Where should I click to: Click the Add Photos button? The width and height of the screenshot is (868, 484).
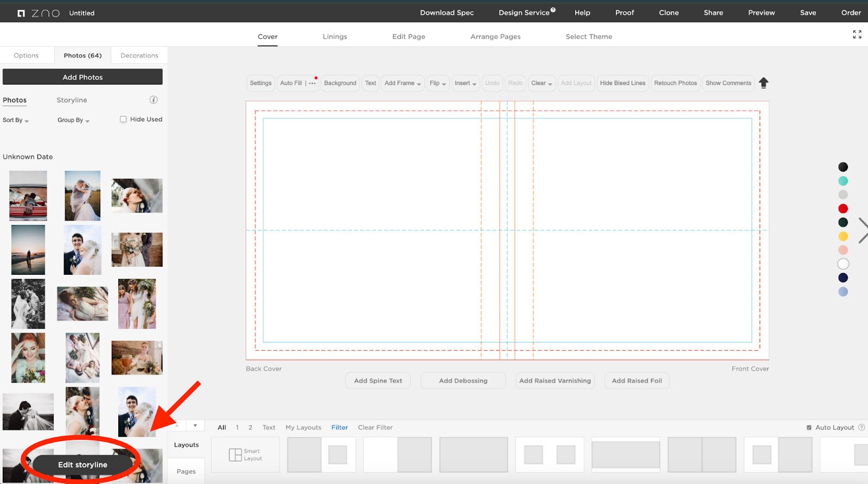pyautogui.click(x=82, y=77)
